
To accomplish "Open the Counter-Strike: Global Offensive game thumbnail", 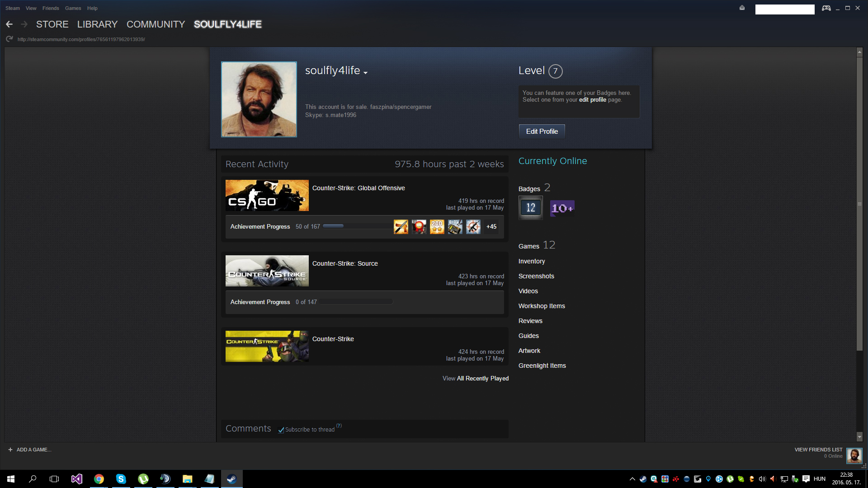I will (x=267, y=196).
